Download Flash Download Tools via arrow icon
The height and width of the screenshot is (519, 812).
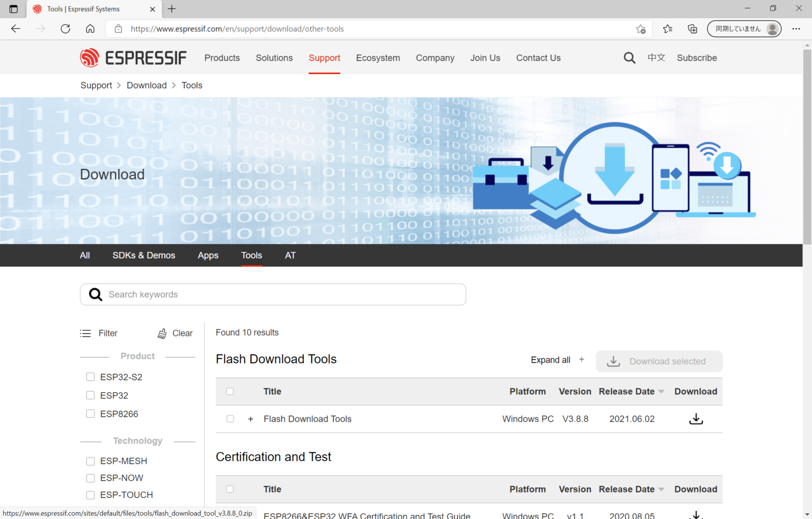tap(696, 419)
